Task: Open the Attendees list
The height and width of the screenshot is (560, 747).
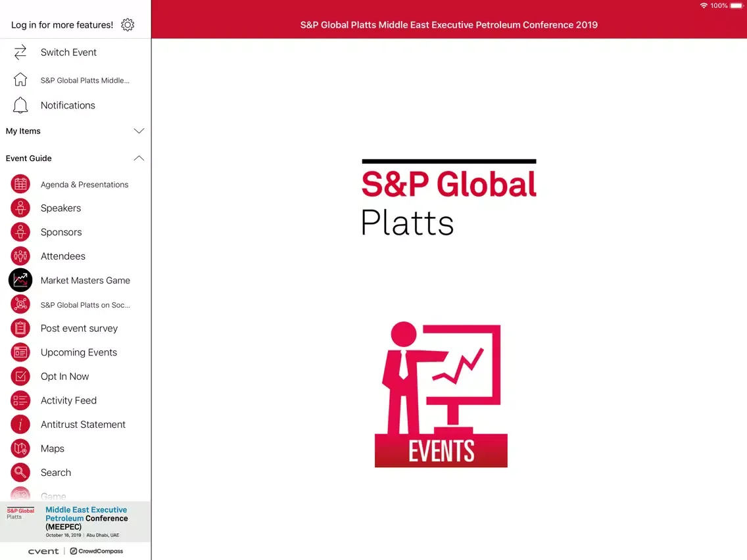Action: coord(63,256)
